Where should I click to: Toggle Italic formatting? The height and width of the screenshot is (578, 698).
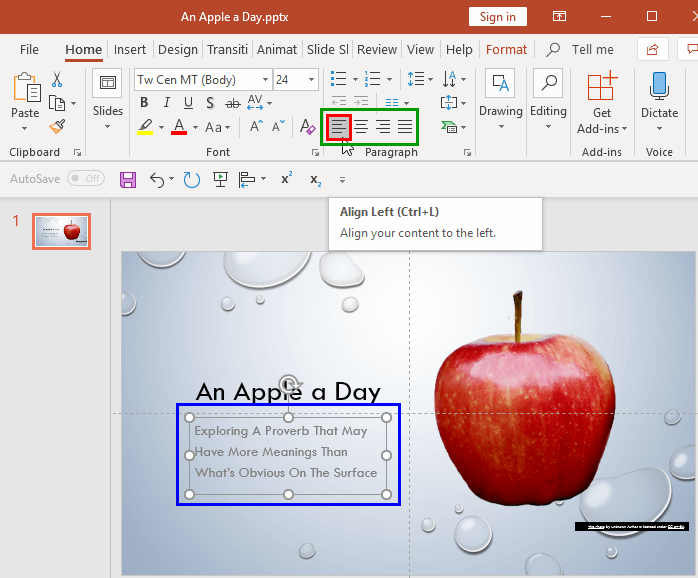tap(165, 102)
